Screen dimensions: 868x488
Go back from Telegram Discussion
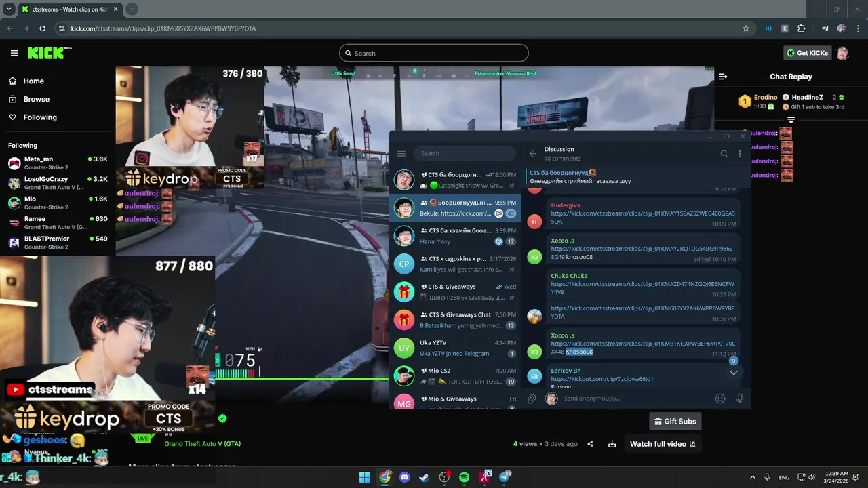pyautogui.click(x=533, y=154)
